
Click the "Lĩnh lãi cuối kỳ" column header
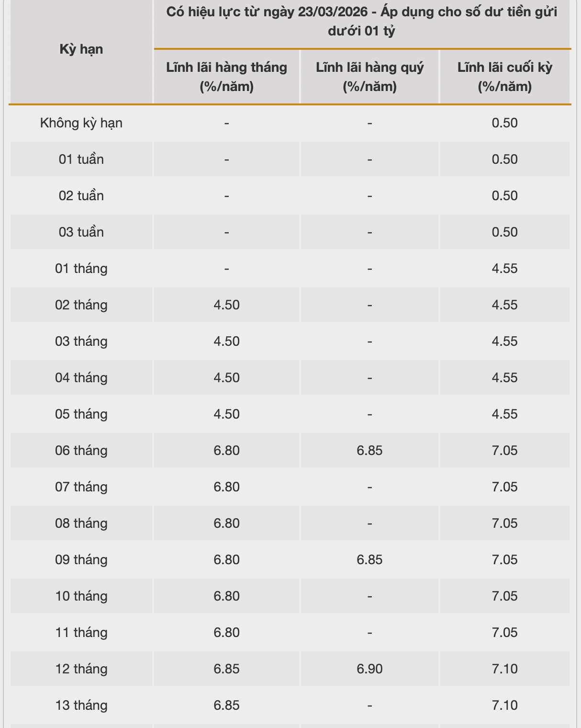click(505, 77)
